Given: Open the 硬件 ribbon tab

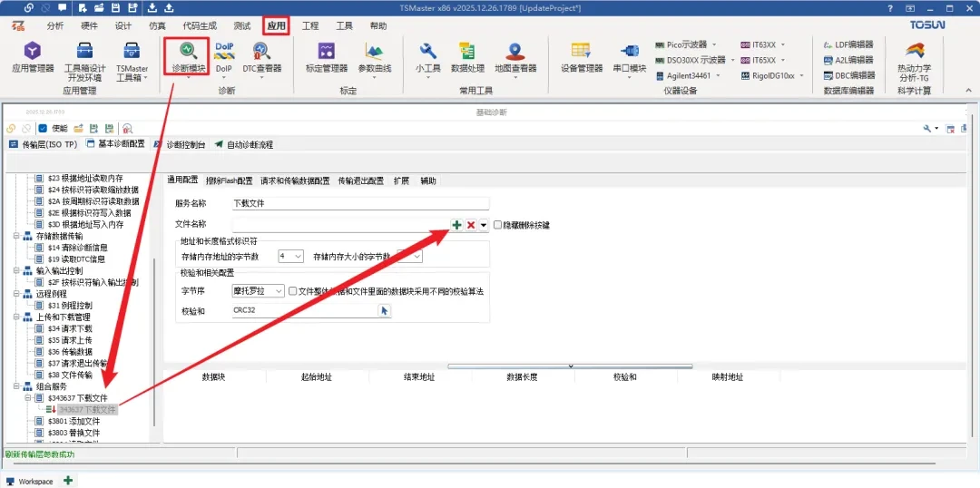Looking at the screenshot, I should 89,26.
